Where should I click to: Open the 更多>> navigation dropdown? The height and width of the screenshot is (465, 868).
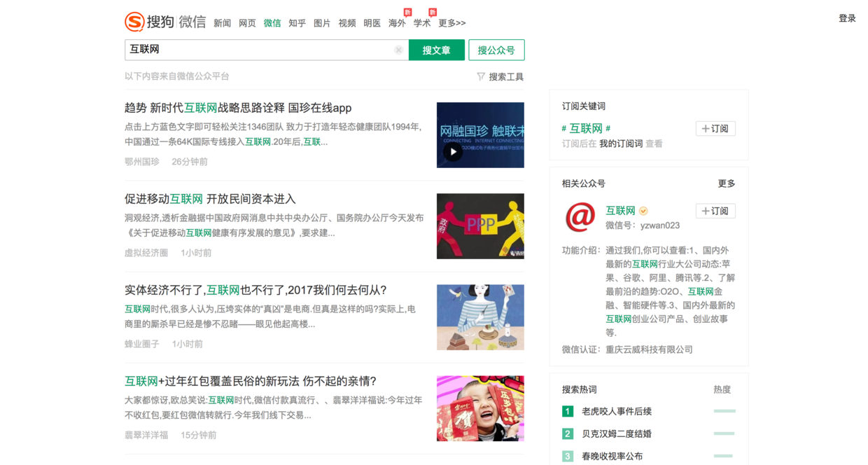451,23
